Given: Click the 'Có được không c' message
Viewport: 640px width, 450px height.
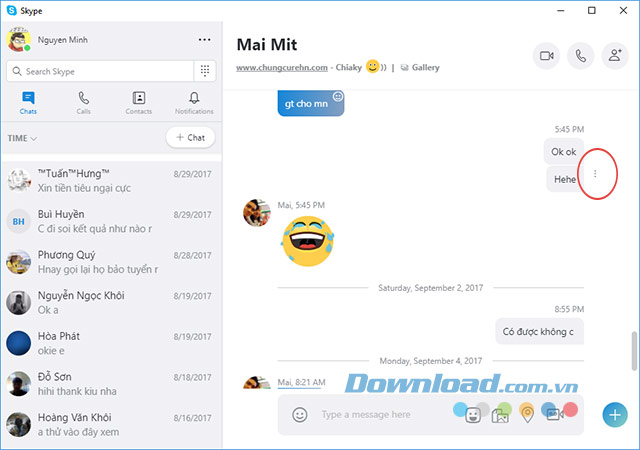Looking at the screenshot, I should (x=540, y=332).
